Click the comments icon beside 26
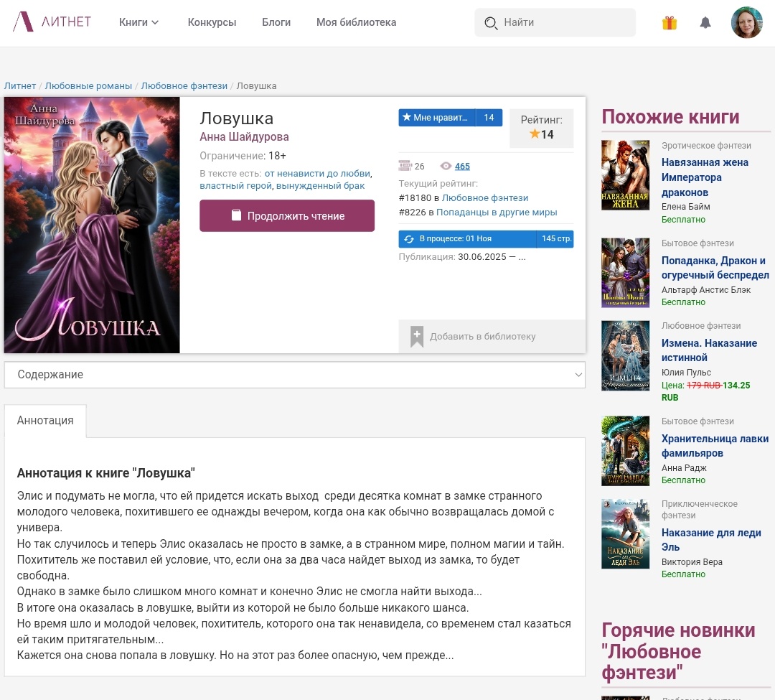This screenshot has width=775, height=700. pos(405,166)
